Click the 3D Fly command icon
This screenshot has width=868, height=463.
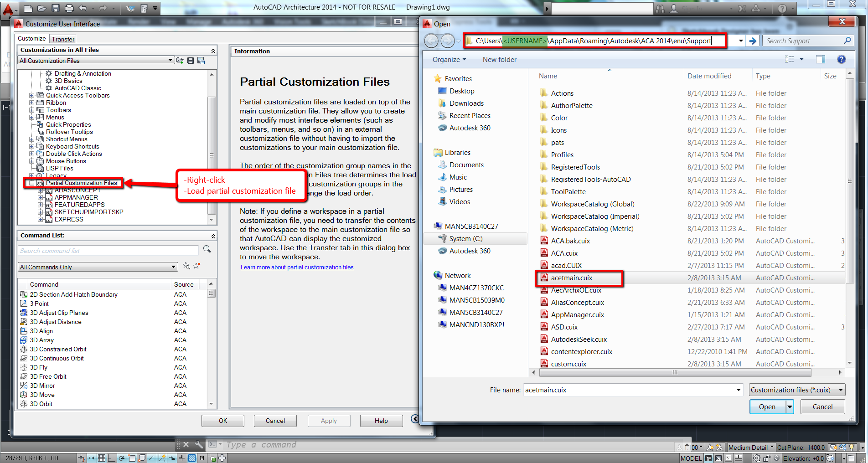24,367
